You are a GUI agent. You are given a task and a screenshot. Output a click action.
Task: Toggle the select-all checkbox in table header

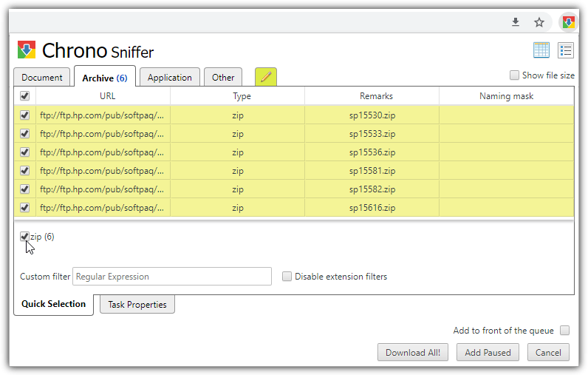point(25,96)
